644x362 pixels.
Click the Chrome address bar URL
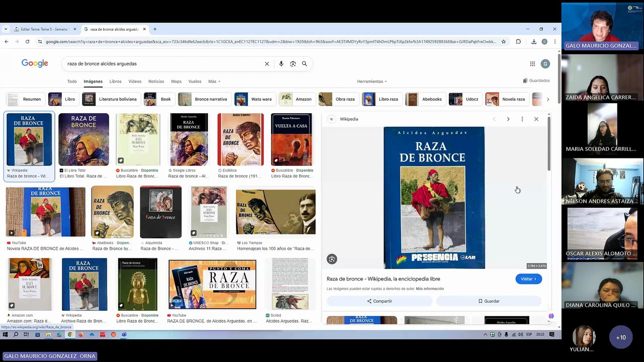(x=271, y=42)
